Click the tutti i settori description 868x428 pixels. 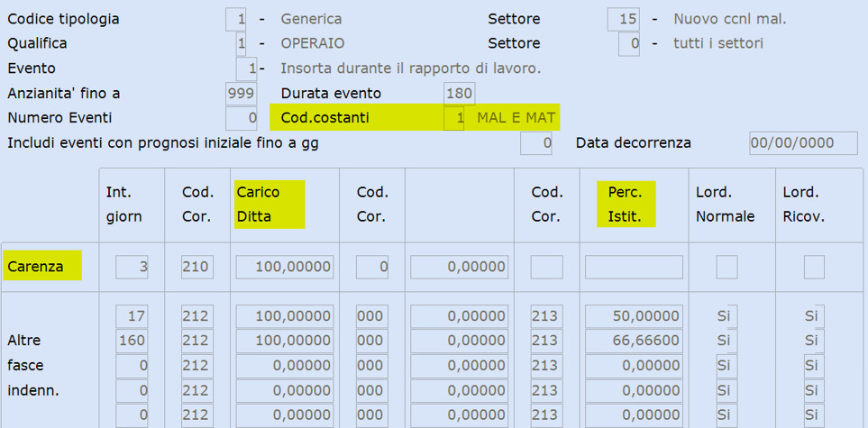tap(718, 43)
